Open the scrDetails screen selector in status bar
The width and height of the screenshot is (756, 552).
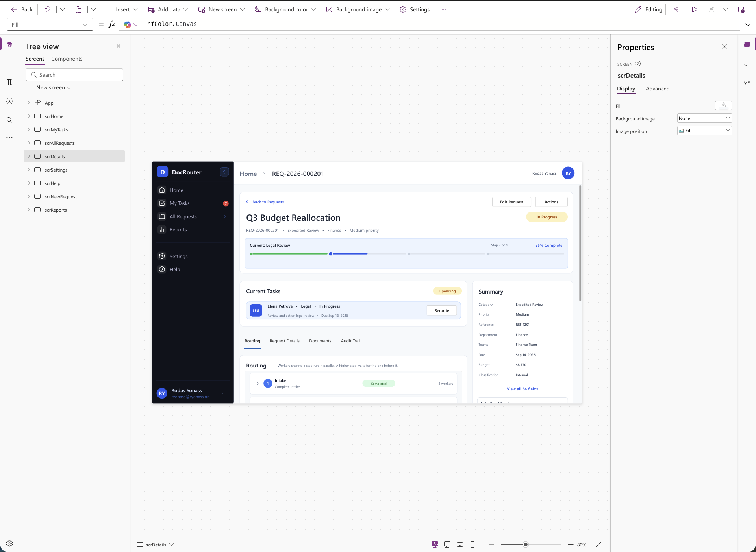click(155, 545)
